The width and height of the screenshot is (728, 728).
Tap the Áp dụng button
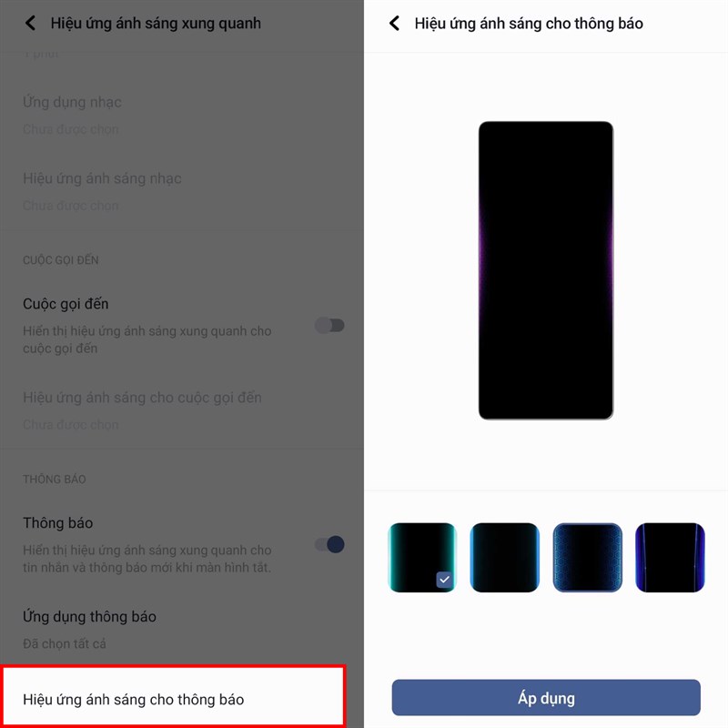pos(546,697)
